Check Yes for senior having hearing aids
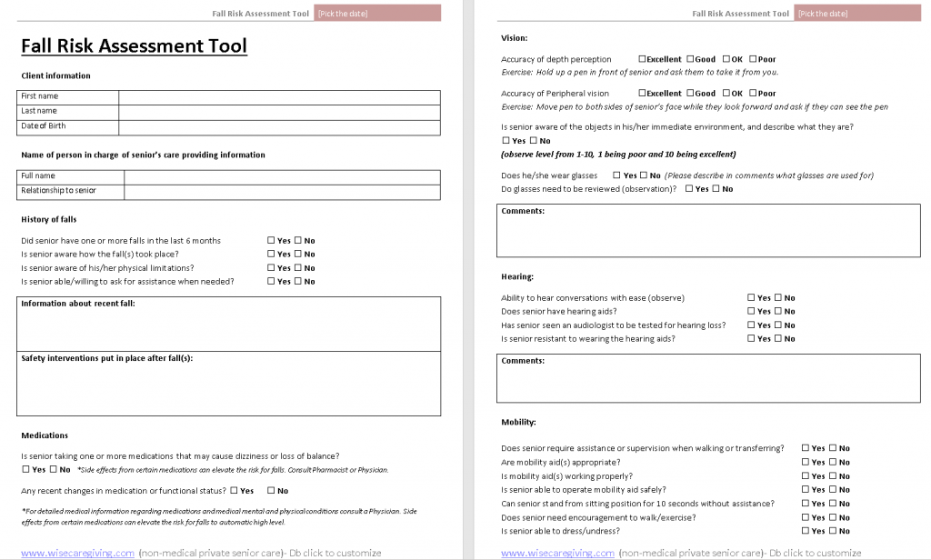This screenshot has width=931, height=560. (753, 311)
